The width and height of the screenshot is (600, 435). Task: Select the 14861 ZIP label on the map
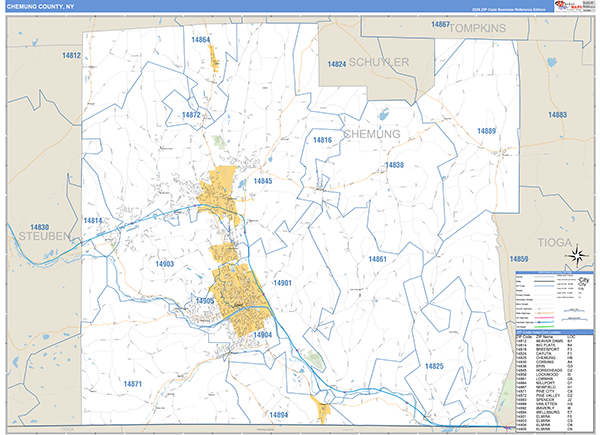[x=377, y=259]
